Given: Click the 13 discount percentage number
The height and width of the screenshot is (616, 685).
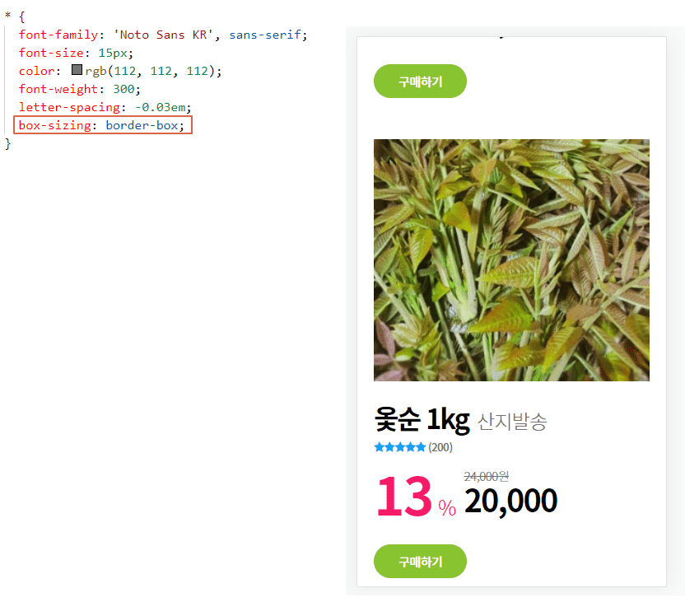Looking at the screenshot, I should click(x=404, y=497).
